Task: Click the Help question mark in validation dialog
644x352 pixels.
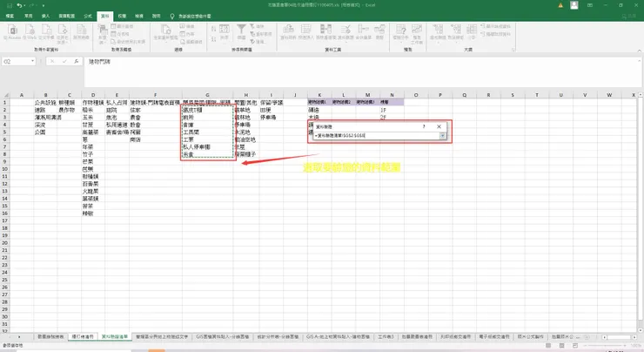Action: coord(424,126)
